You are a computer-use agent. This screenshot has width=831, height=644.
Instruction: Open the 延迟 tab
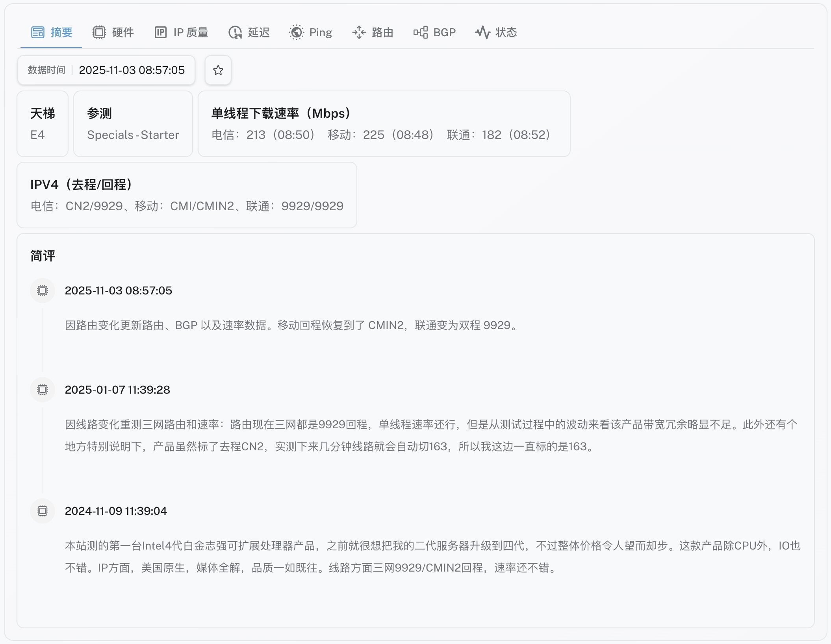pyautogui.click(x=259, y=32)
